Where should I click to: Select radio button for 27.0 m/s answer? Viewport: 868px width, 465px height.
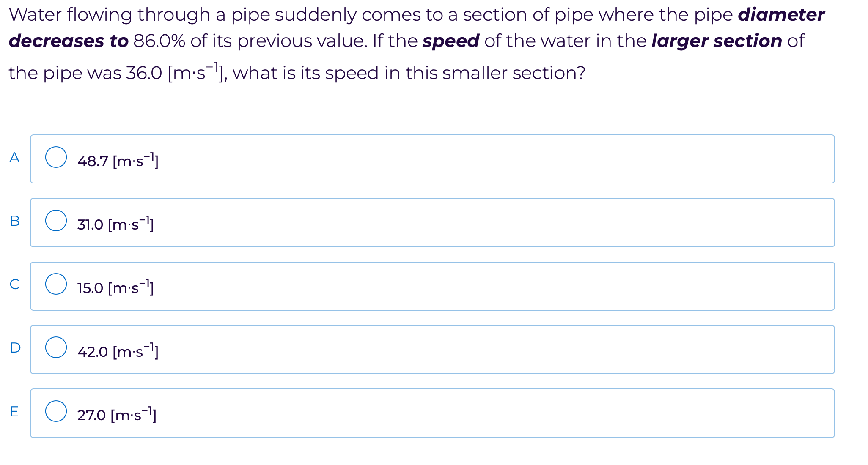56,411
